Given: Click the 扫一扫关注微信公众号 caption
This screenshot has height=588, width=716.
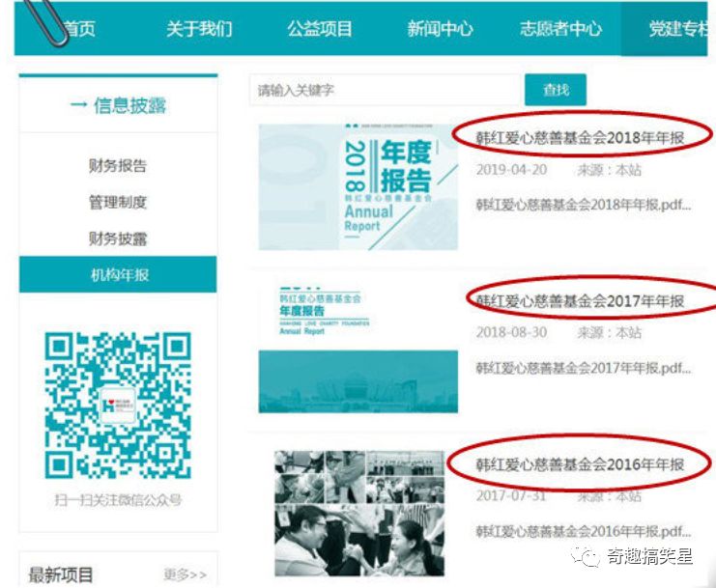Looking at the screenshot, I should tap(118, 500).
